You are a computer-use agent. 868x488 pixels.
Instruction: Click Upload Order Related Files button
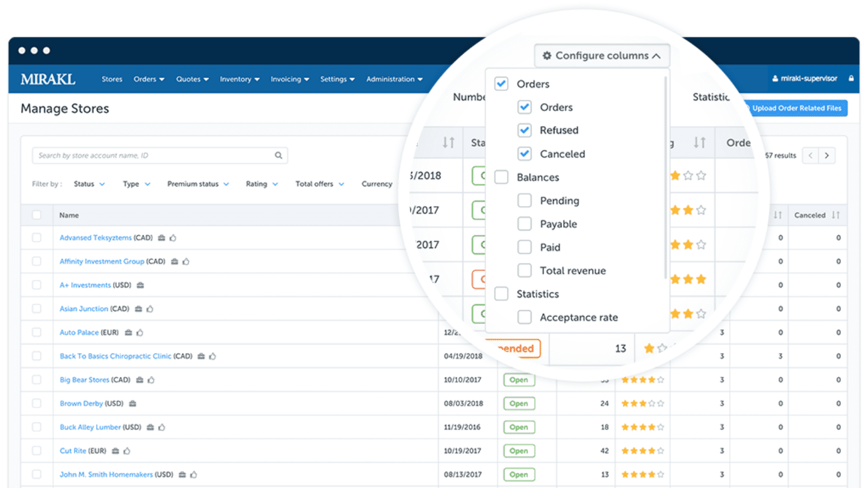[x=796, y=108]
